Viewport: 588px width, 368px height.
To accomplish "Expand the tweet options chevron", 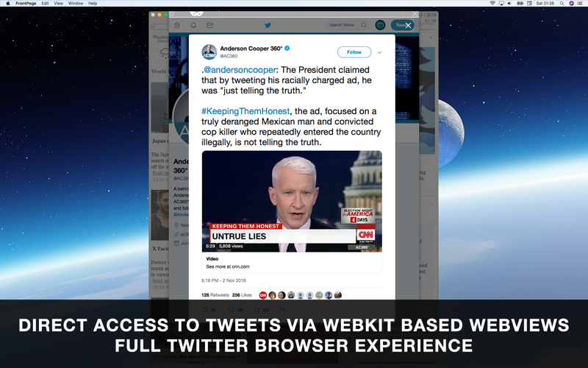I will click(379, 52).
